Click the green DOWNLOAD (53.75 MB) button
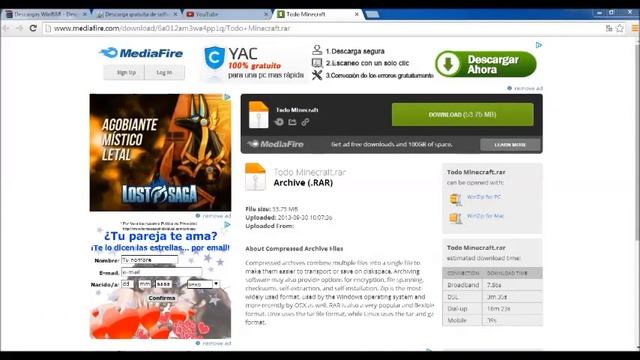 [x=462, y=115]
